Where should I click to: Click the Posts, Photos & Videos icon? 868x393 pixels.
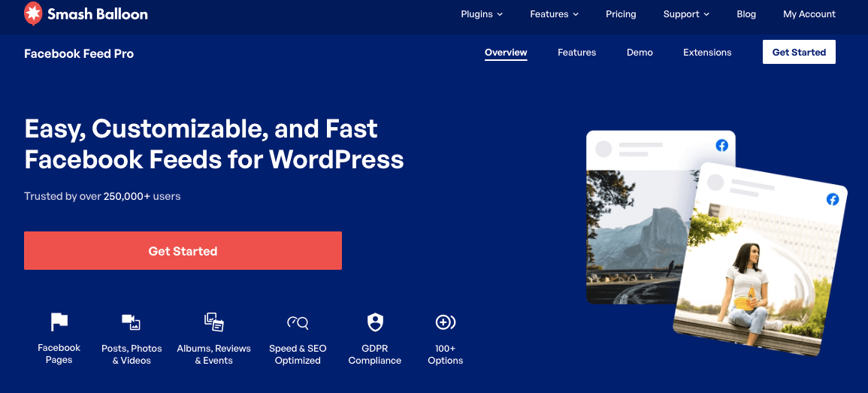132,322
